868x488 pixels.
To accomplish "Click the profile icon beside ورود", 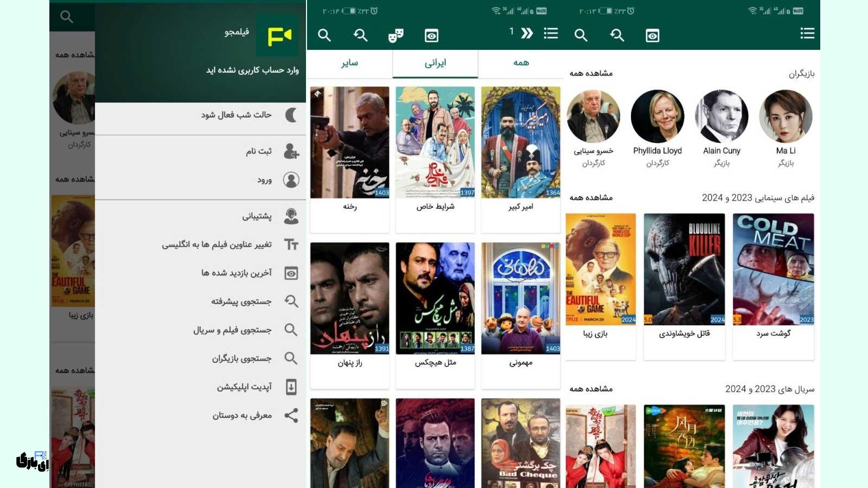I will (291, 179).
